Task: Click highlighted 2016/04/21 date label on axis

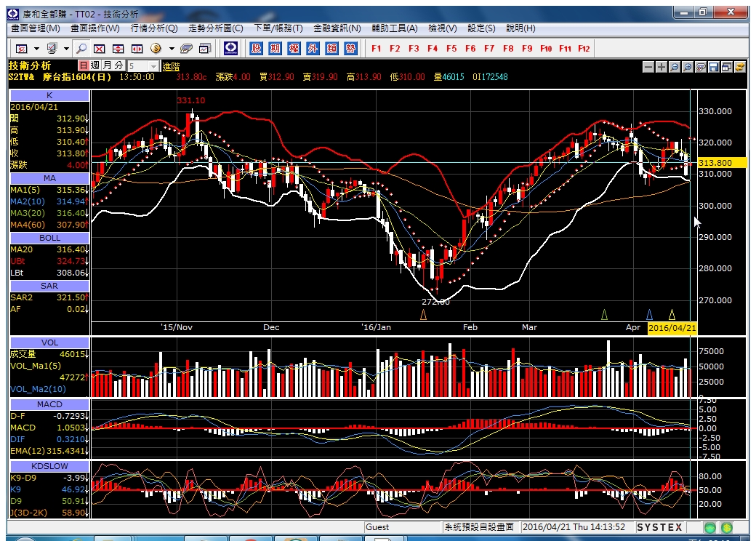Action: pos(672,328)
